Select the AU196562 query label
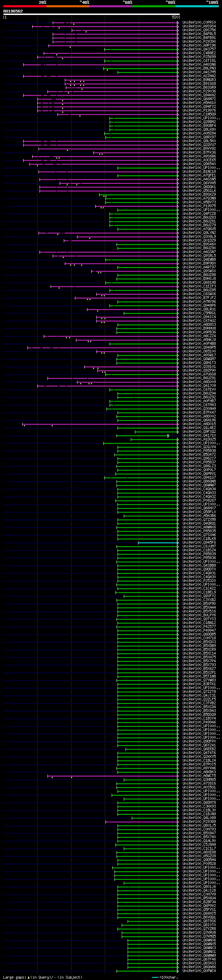222x980 pixels. pos(13,11)
